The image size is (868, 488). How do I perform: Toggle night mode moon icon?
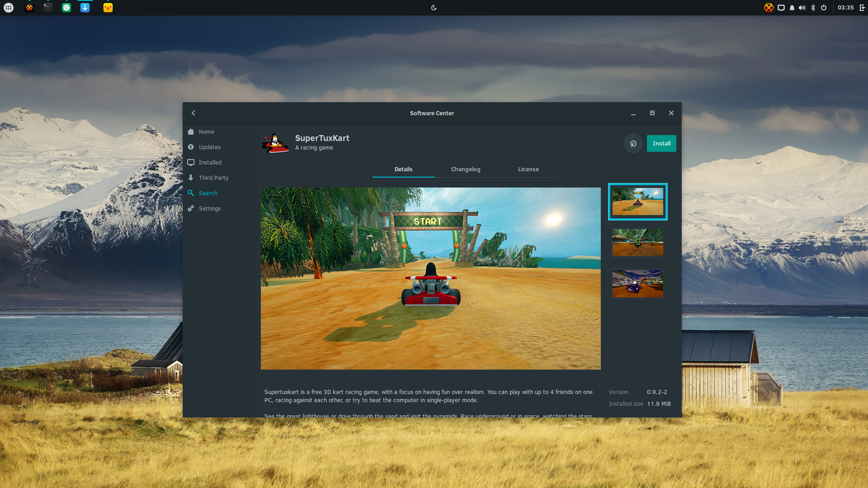pyautogui.click(x=434, y=8)
